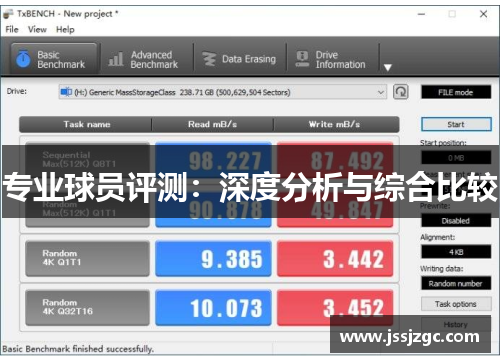Click the 9.385 read result
This screenshot has height=362, width=500.
213,259
